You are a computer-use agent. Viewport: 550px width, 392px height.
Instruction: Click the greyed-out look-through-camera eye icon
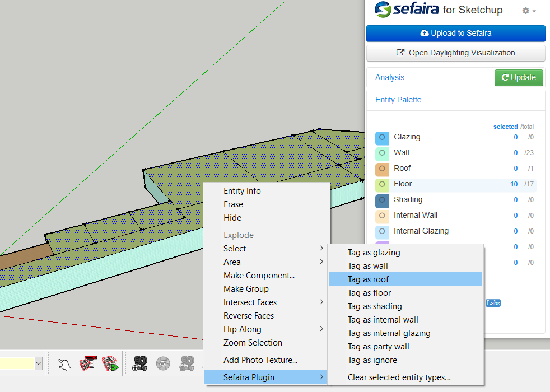[163, 363]
